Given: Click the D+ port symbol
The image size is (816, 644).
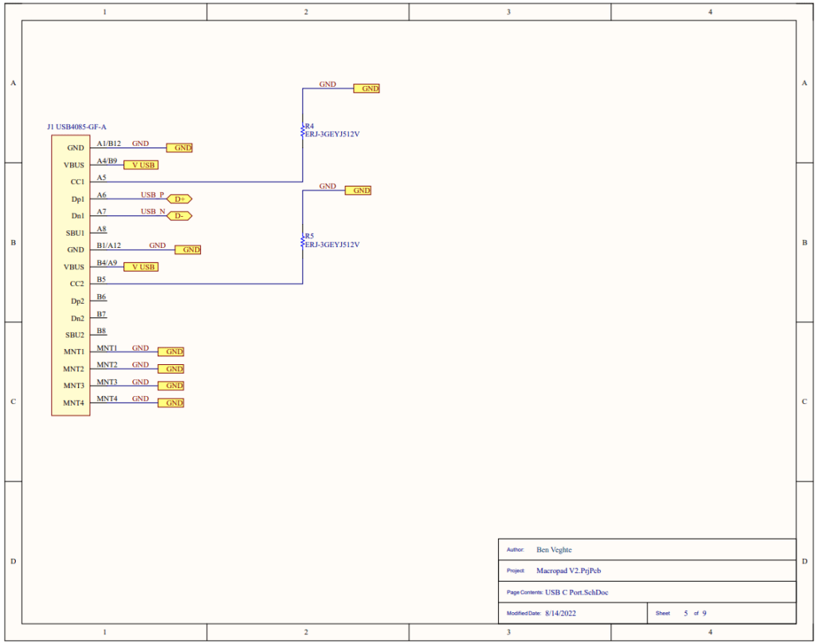Looking at the screenshot, I should click(179, 198).
